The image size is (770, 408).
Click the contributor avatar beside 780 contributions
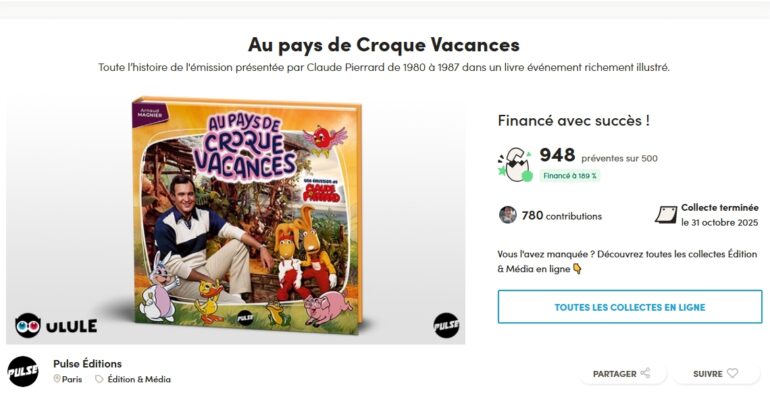click(508, 215)
